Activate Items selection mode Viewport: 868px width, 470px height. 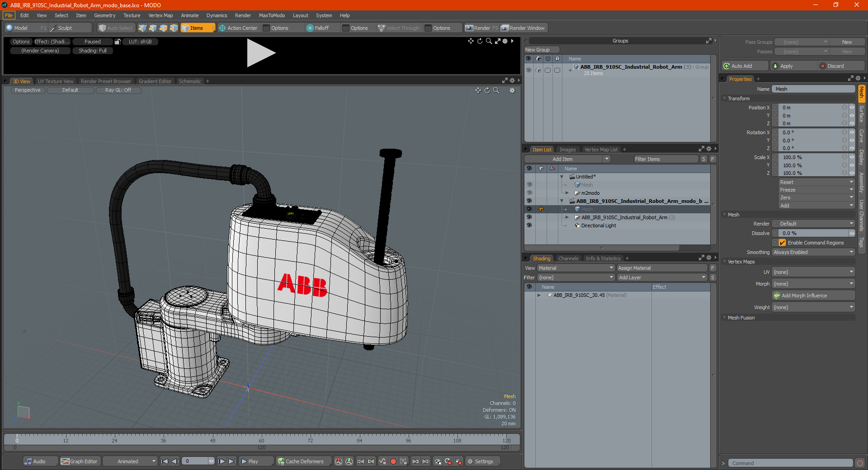tap(198, 28)
